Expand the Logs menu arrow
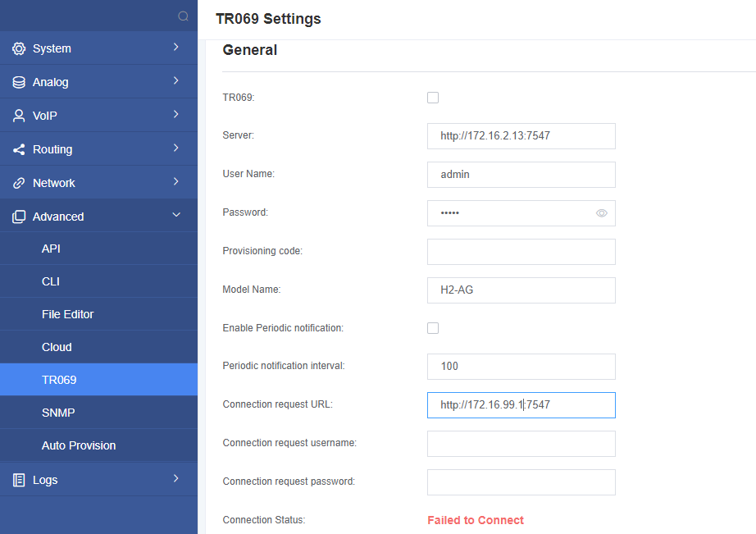756x534 pixels. click(176, 478)
